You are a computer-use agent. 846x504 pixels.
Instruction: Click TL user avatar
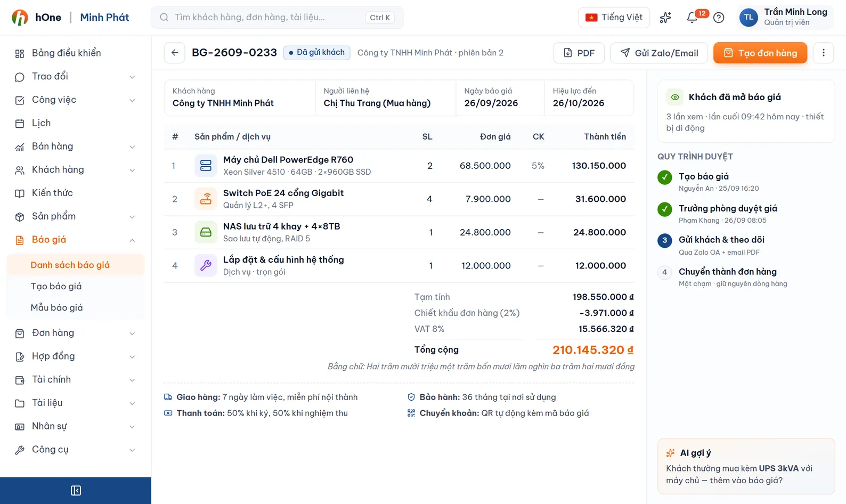click(x=749, y=18)
